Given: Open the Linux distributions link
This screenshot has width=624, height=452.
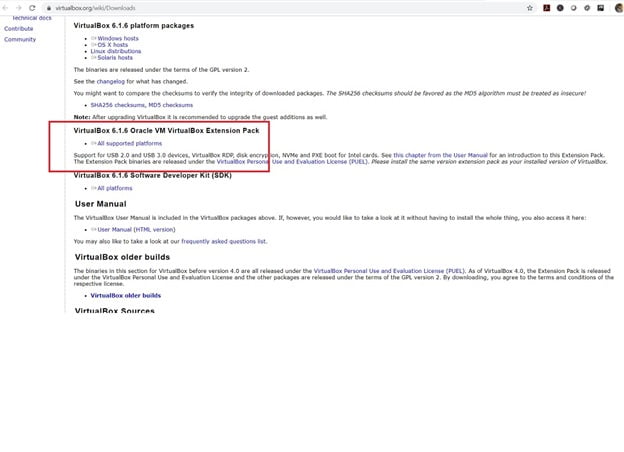Looking at the screenshot, I should (116, 51).
